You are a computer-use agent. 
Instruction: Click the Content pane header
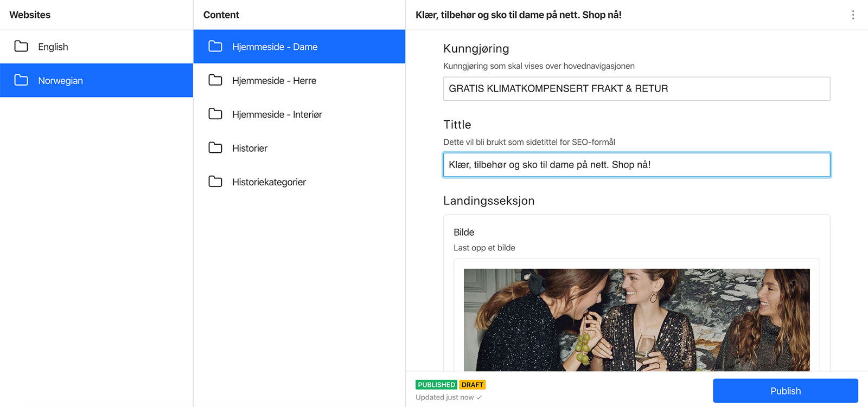coord(221,15)
